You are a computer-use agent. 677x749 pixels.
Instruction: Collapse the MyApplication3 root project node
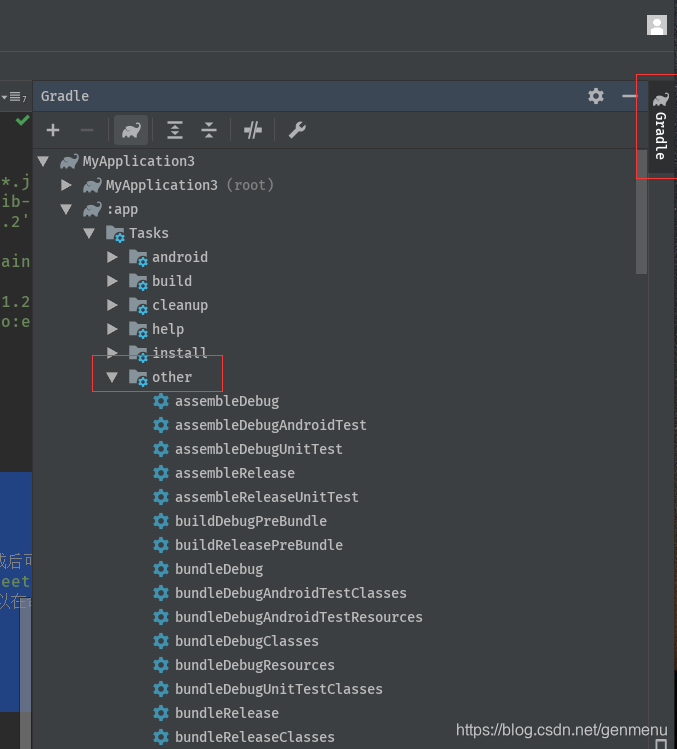(43, 161)
